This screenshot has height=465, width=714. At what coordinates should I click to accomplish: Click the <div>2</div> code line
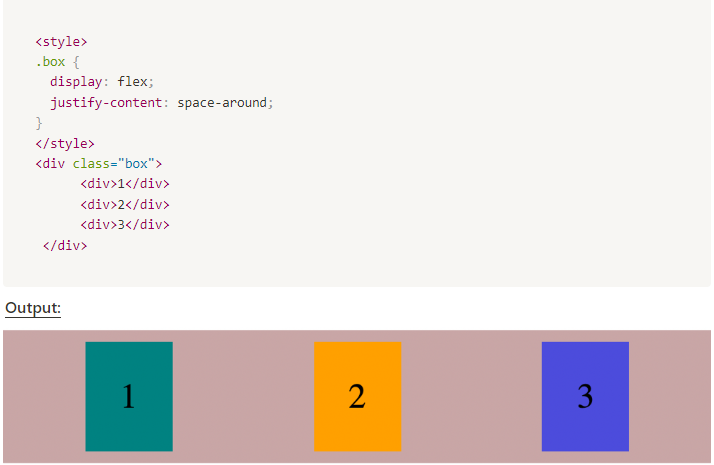[x=125, y=204]
